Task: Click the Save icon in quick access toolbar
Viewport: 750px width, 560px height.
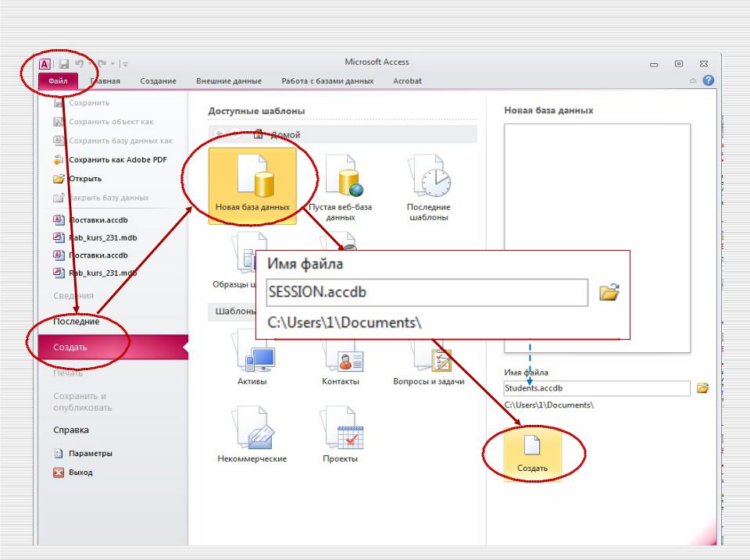Action: (x=64, y=63)
